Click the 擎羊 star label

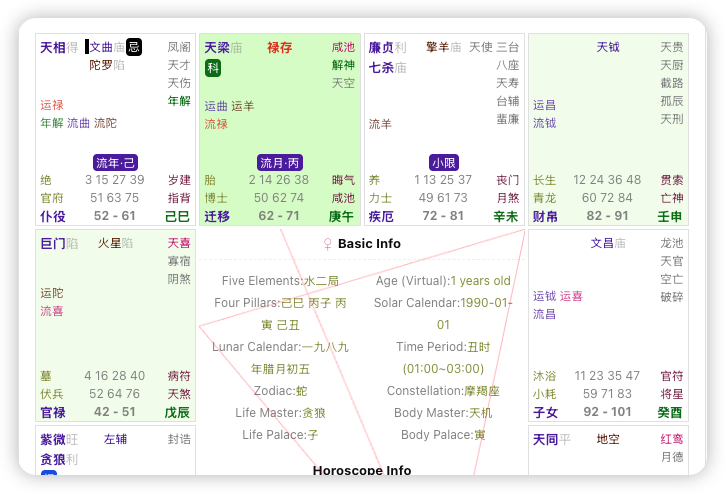(x=437, y=47)
